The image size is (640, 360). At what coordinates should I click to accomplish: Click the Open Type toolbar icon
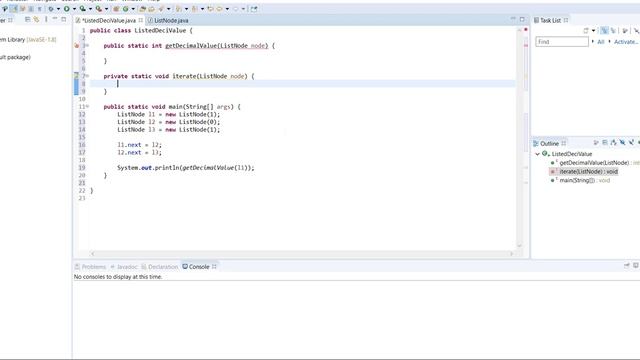tap(142, 9)
